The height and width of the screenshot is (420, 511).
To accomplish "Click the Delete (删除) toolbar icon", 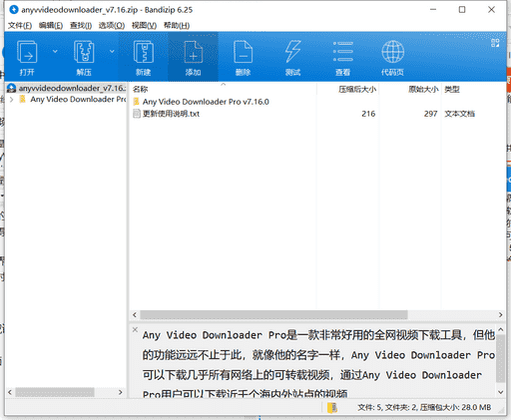I will pos(243,52).
